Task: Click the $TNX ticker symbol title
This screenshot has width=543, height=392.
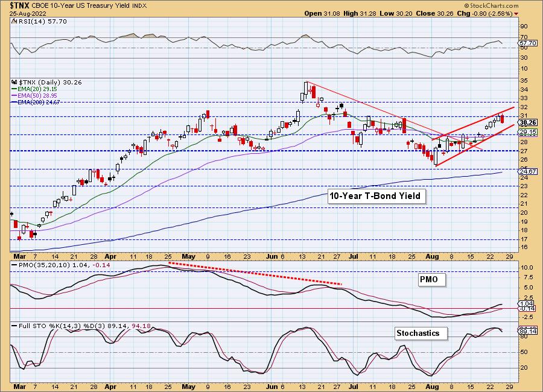Action: tap(20, 5)
